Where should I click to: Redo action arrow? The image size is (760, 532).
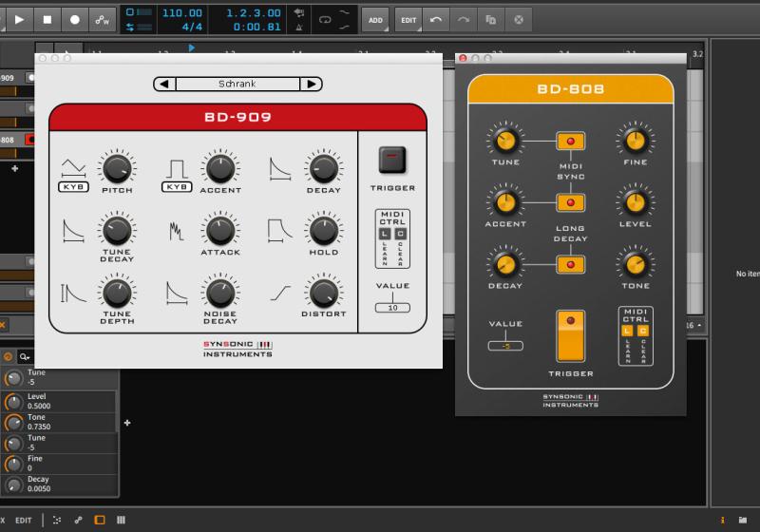(464, 20)
